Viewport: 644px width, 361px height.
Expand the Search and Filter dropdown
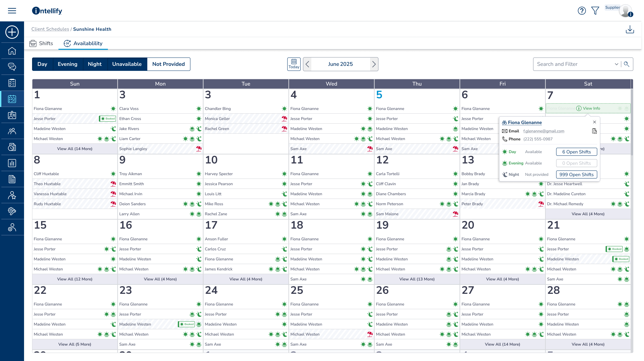point(616,64)
